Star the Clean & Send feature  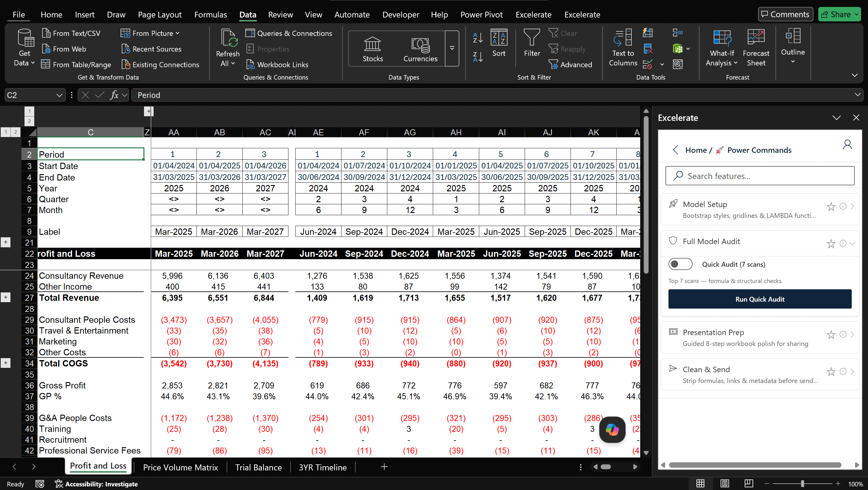point(831,371)
